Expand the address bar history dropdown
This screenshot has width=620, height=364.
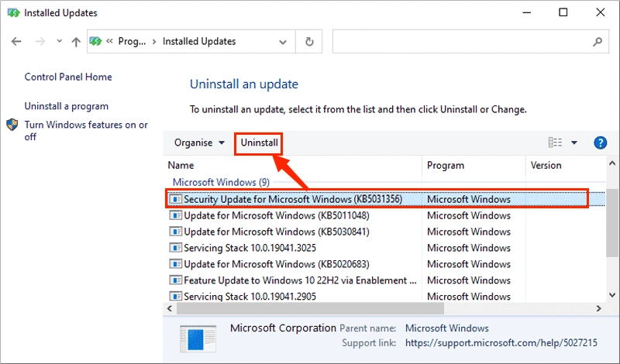283,42
